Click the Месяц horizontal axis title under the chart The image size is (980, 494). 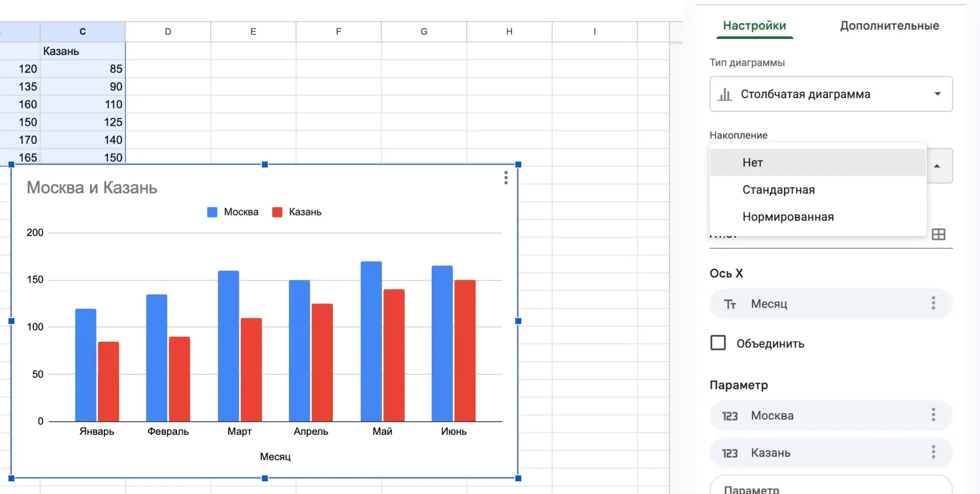275,456
